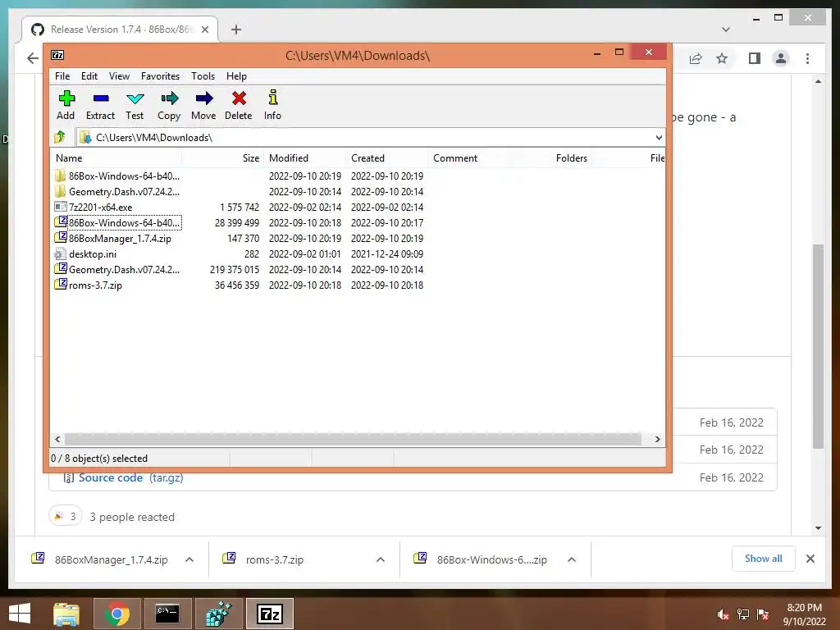This screenshot has width=840, height=630.
Task: Click the red Delete toolbar icon
Action: 239,98
